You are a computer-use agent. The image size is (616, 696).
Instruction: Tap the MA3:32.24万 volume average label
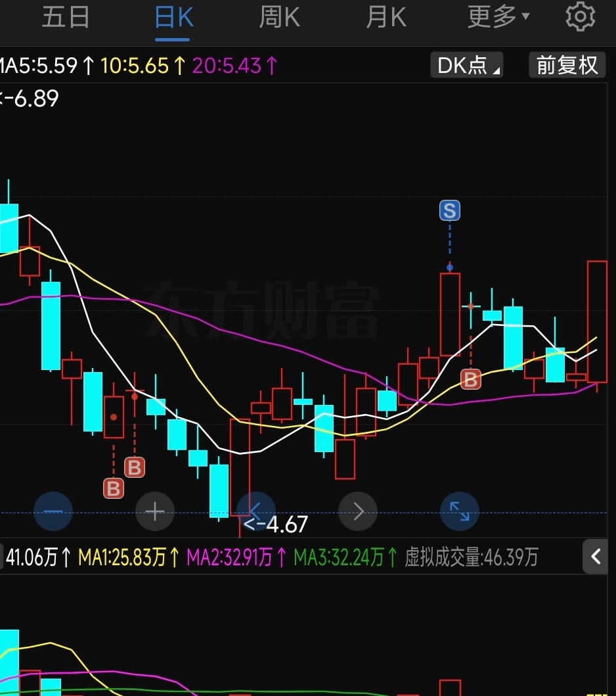345,557
